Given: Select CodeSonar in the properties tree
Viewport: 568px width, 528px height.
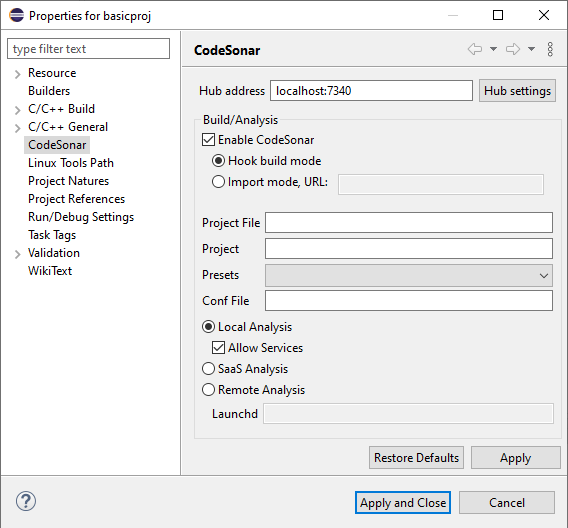Looking at the screenshot, I should (x=57, y=145).
